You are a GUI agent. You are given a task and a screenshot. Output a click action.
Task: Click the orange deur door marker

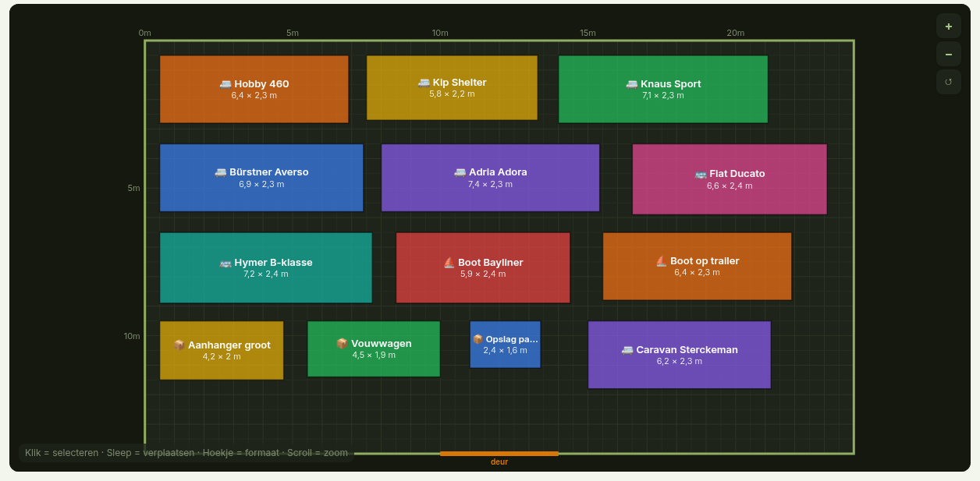499,453
